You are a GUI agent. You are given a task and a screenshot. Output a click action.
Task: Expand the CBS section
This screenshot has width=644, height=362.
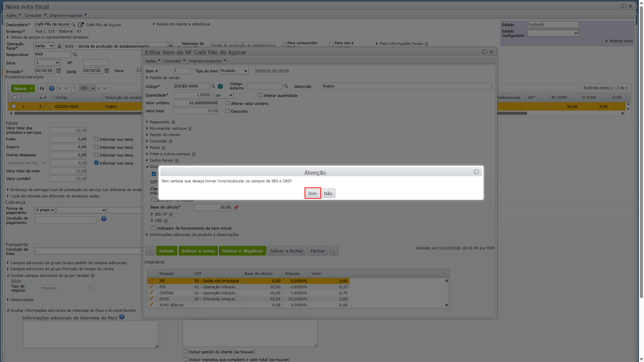(x=158, y=221)
